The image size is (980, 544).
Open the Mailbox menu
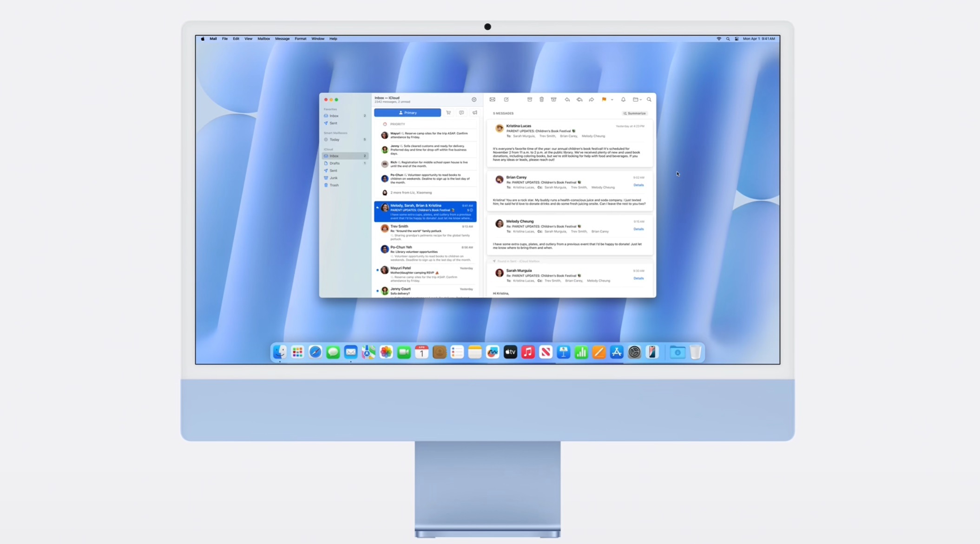263,39
